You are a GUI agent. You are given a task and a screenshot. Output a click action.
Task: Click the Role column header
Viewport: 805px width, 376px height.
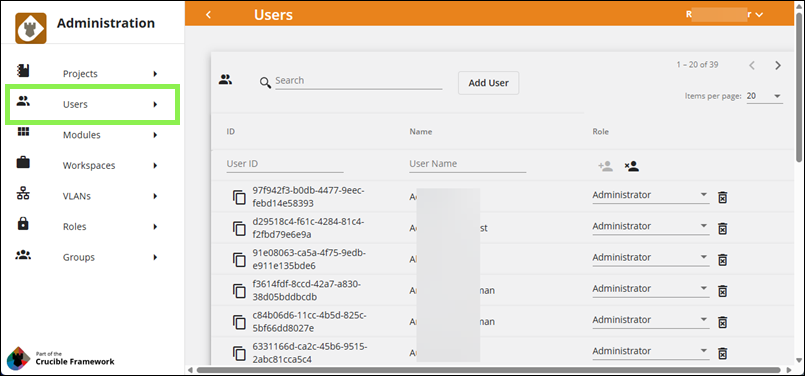point(600,131)
